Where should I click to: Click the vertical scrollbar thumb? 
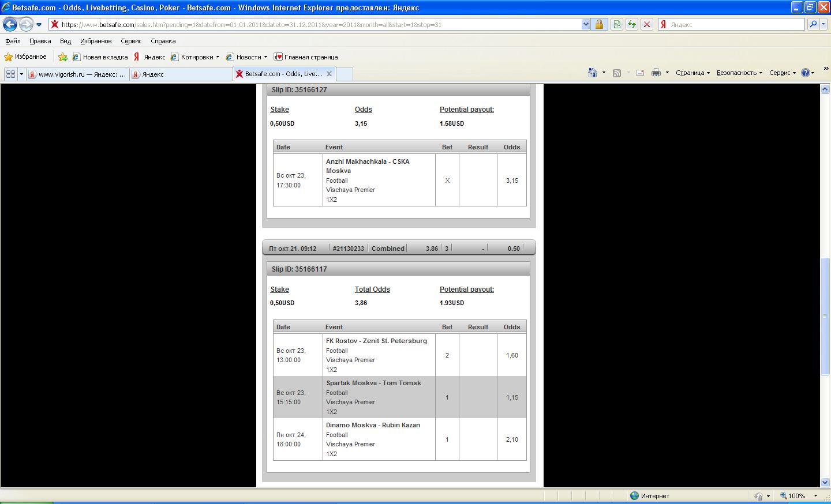point(825,316)
